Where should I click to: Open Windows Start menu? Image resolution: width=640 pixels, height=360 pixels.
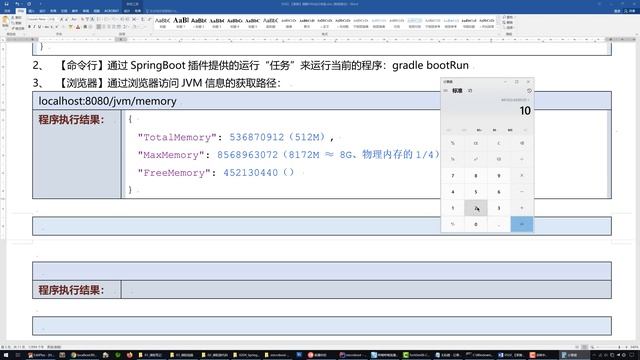click(x=6, y=355)
